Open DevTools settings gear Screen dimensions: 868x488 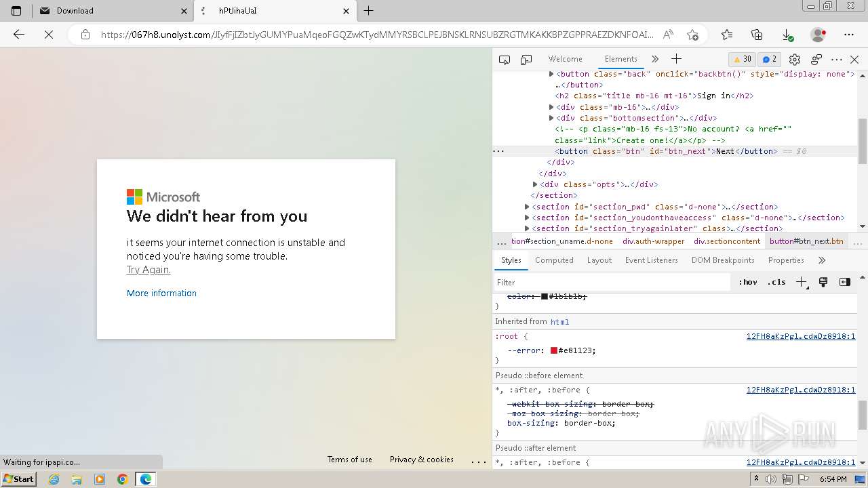coord(795,60)
